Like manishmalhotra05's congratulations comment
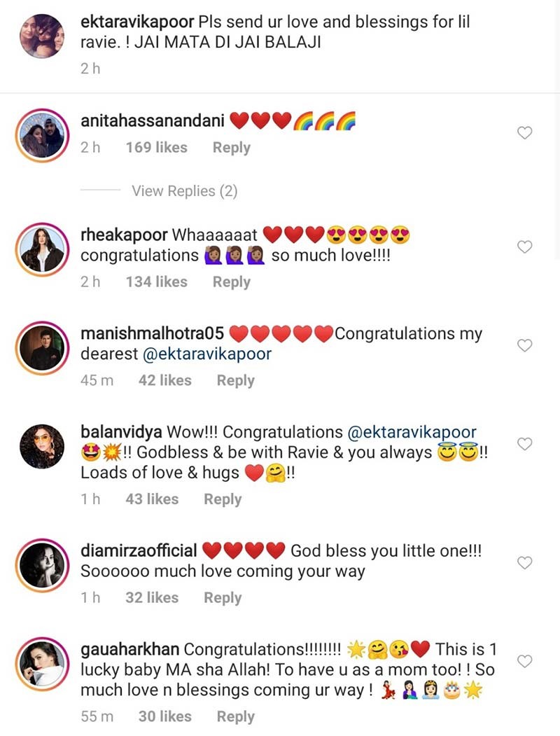 [524, 345]
